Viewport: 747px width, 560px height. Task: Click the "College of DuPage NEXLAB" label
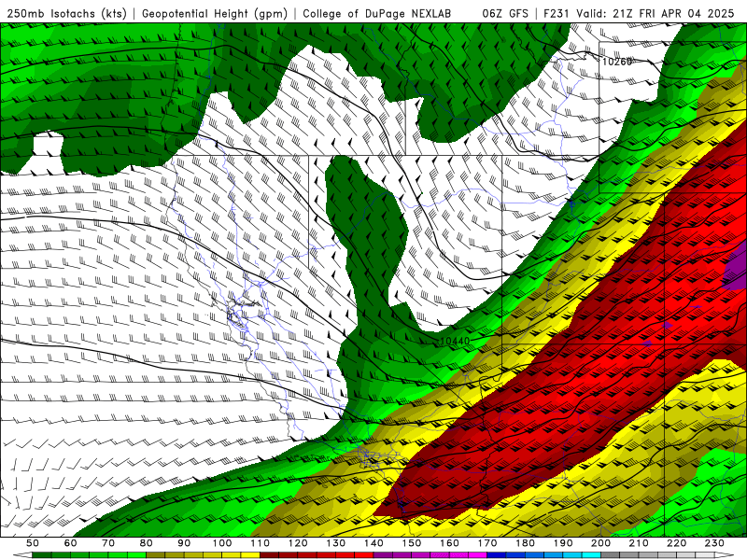tap(377, 14)
